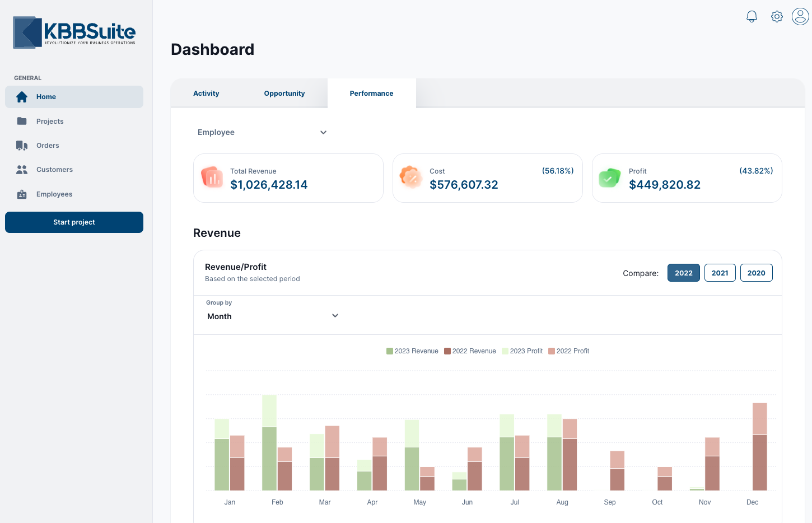Click the Orders truck icon
Screen dimensions: 812x523
click(x=22, y=146)
